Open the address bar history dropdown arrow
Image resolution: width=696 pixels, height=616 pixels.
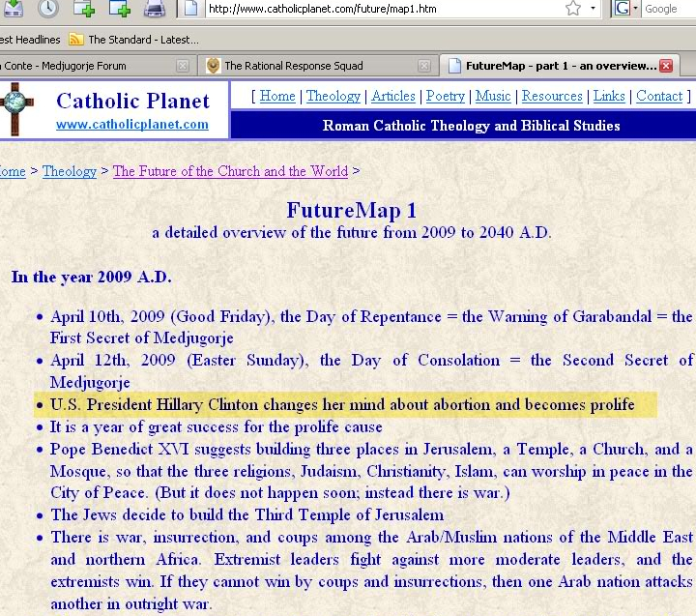pyautogui.click(x=593, y=8)
